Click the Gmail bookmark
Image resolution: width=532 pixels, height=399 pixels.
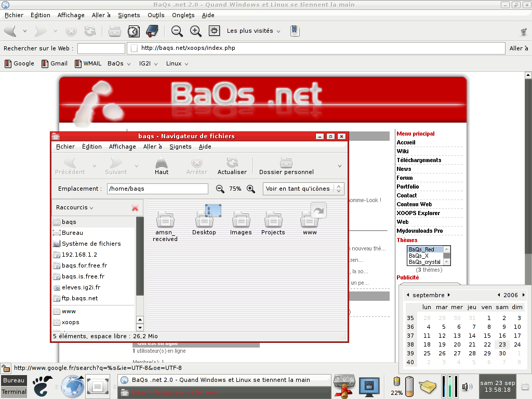(54, 63)
